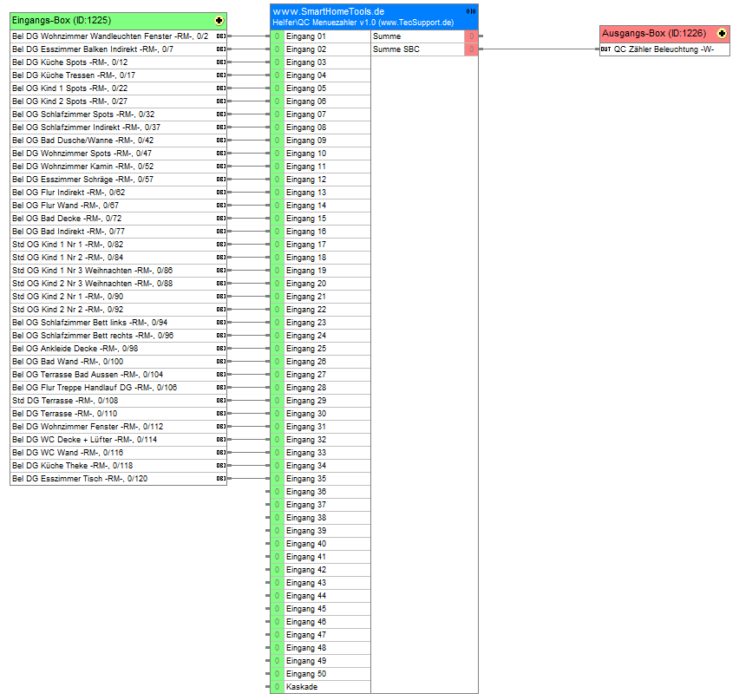Click the green value cell of Kaskade
The height and width of the screenshot is (700, 739).
[278, 687]
